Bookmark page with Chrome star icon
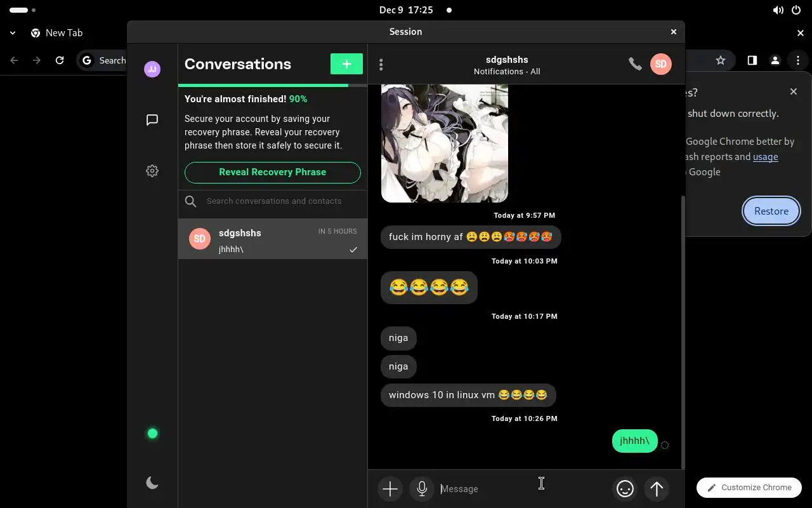The image size is (812, 508). 721,60
